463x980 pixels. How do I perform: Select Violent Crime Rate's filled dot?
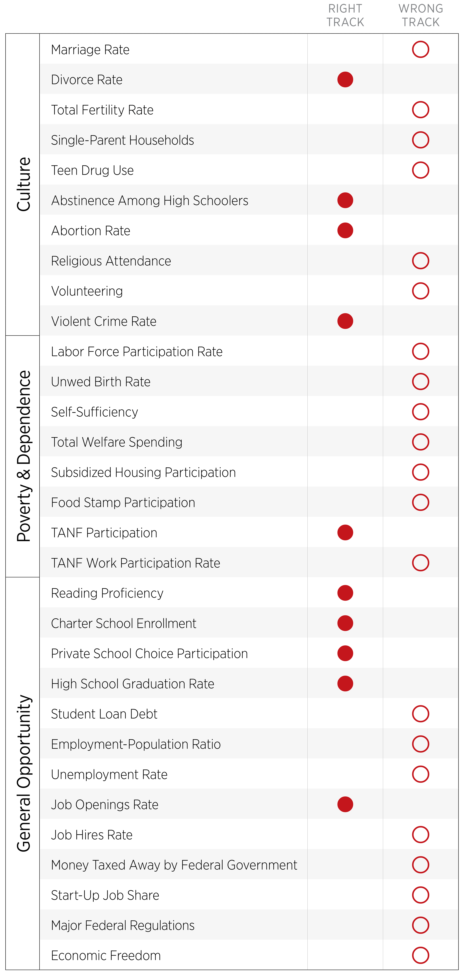(345, 321)
